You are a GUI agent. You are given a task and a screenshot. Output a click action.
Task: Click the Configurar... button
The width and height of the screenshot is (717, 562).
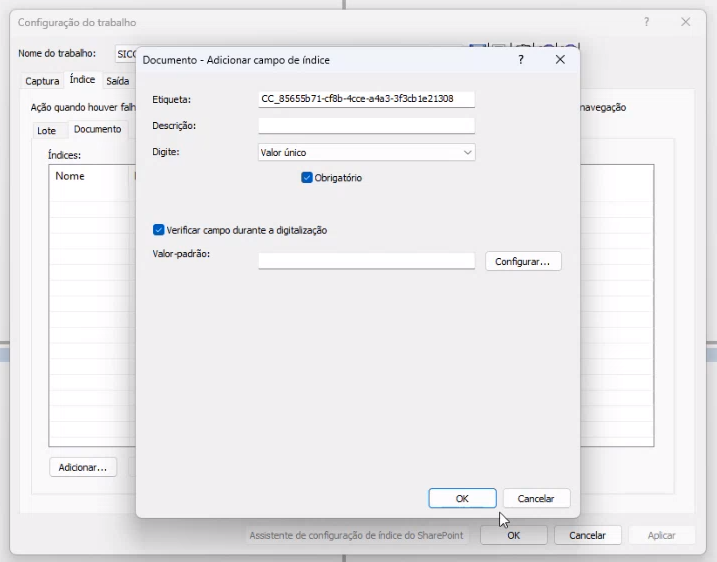(x=523, y=262)
